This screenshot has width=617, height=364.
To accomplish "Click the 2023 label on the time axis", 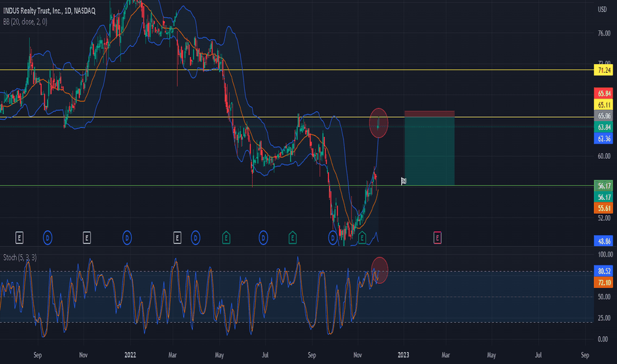I will coord(403,355).
